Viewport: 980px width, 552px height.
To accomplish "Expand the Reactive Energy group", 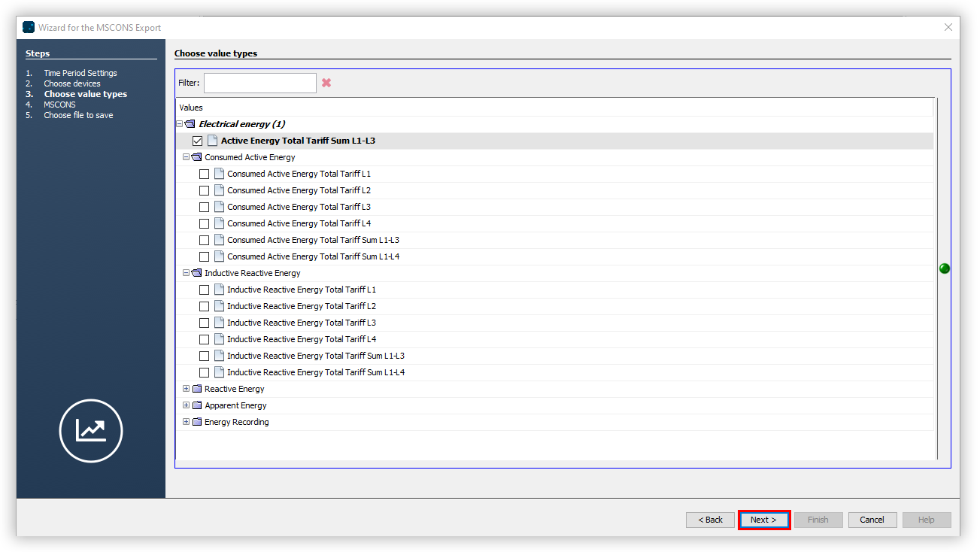I will [186, 388].
